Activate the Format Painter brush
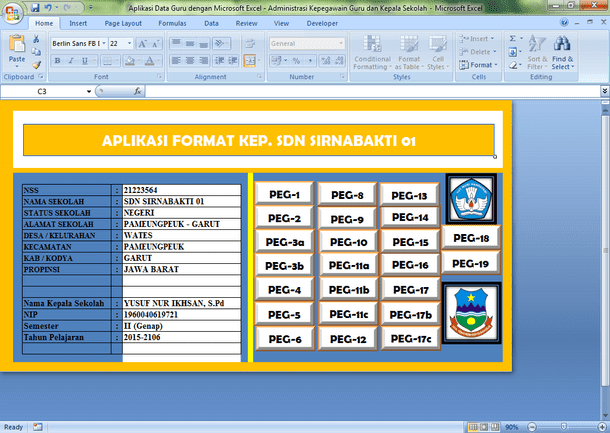The height and width of the screenshot is (433, 610). pyautogui.click(x=36, y=65)
